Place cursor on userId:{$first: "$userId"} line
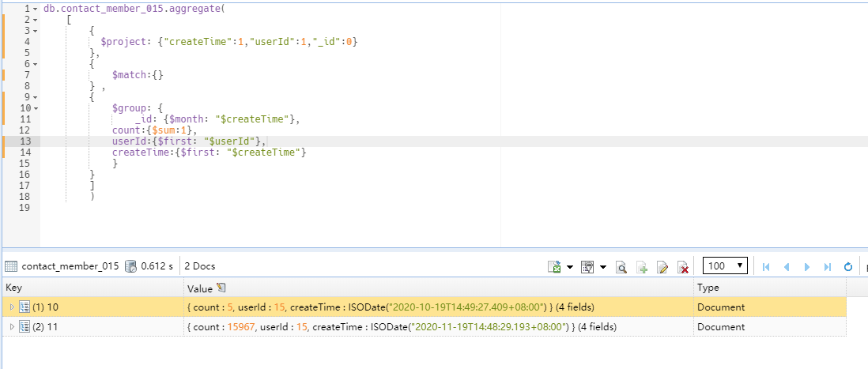 pos(189,141)
